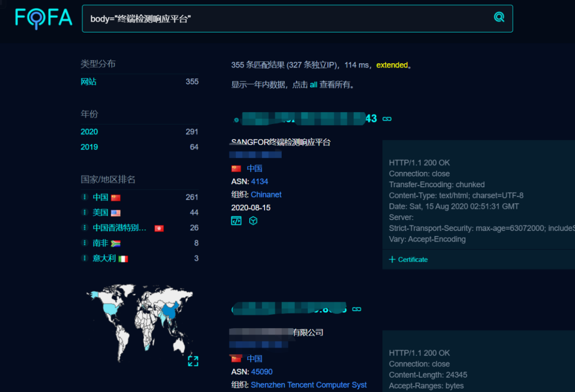Open ASN 4134 link

pos(259,181)
